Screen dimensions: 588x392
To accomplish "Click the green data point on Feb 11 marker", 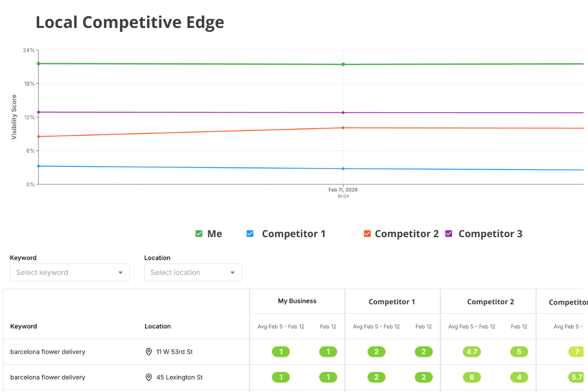I will (343, 64).
